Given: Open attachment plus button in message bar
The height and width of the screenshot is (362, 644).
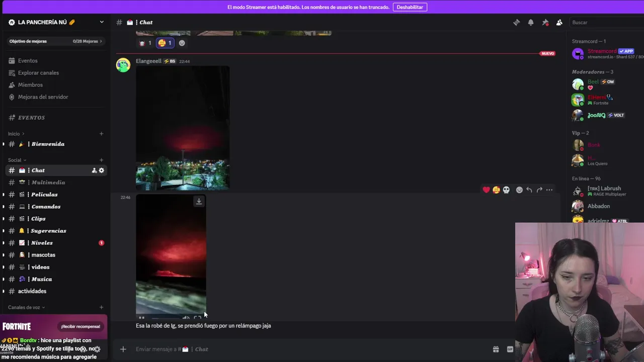Looking at the screenshot, I should pos(123,349).
